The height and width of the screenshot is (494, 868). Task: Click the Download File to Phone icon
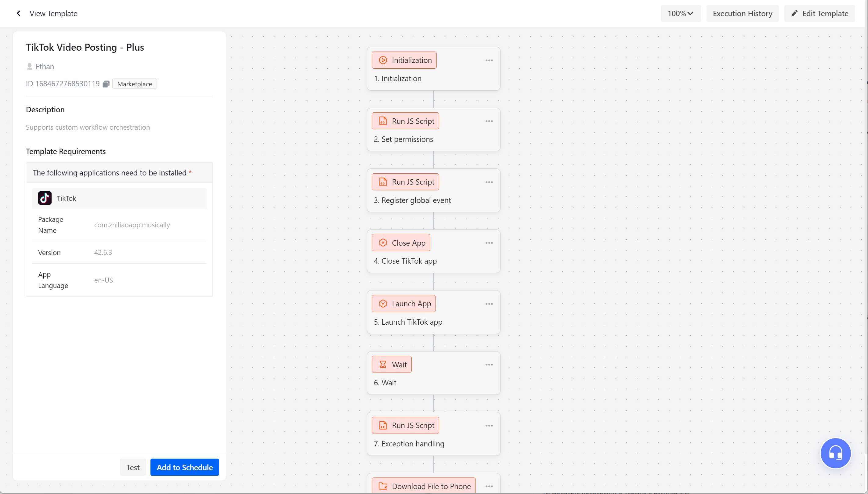383,486
